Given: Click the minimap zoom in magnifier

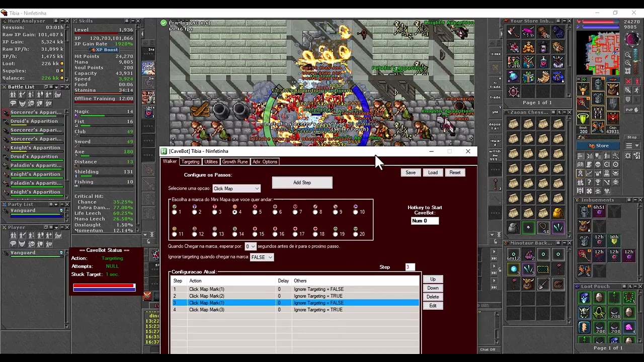Looking at the screenshot, I should tap(628, 63).
